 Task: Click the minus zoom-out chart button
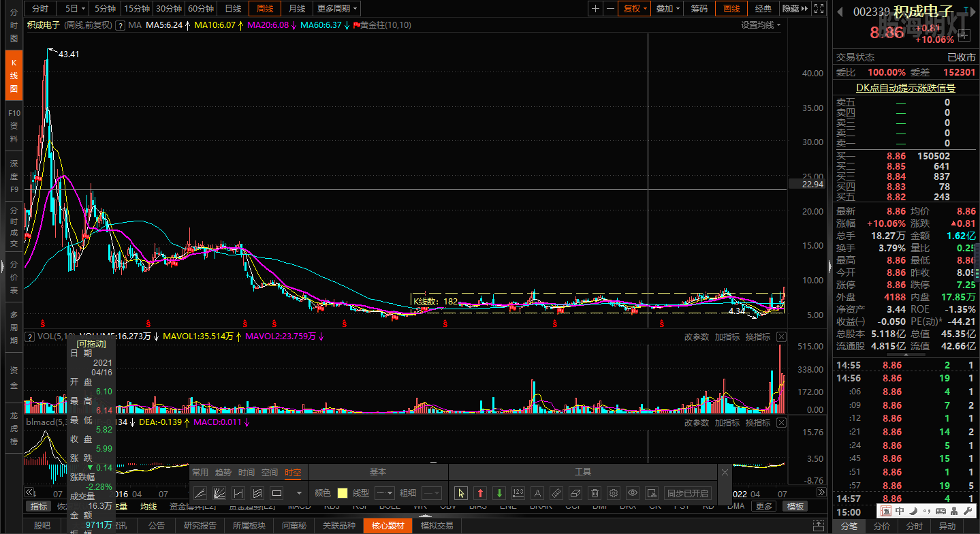click(x=611, y=9)
